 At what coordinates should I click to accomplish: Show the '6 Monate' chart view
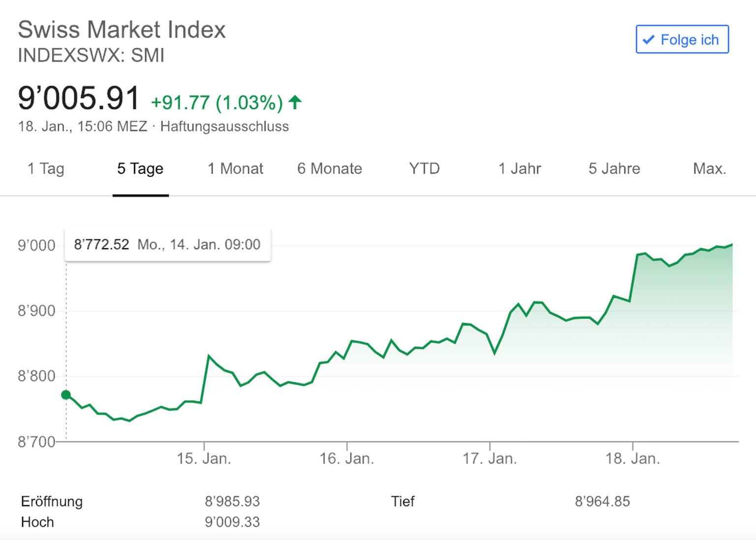tap(329, 169)
